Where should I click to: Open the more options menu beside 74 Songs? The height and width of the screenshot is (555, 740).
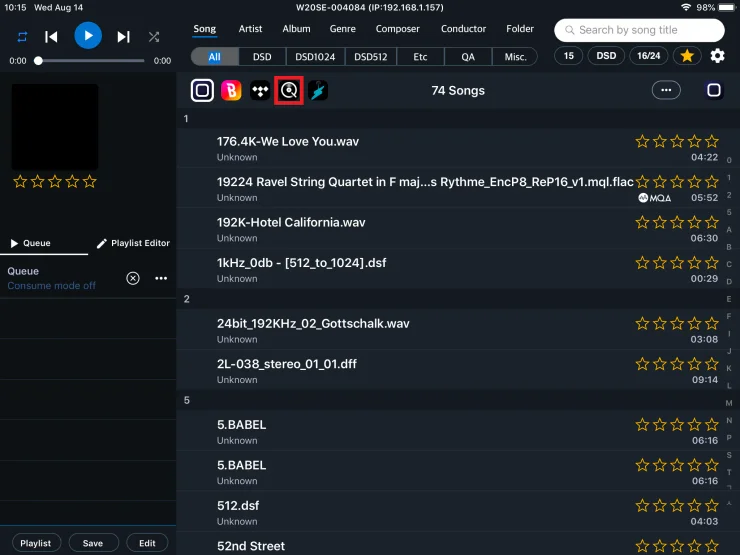point(665,91)
